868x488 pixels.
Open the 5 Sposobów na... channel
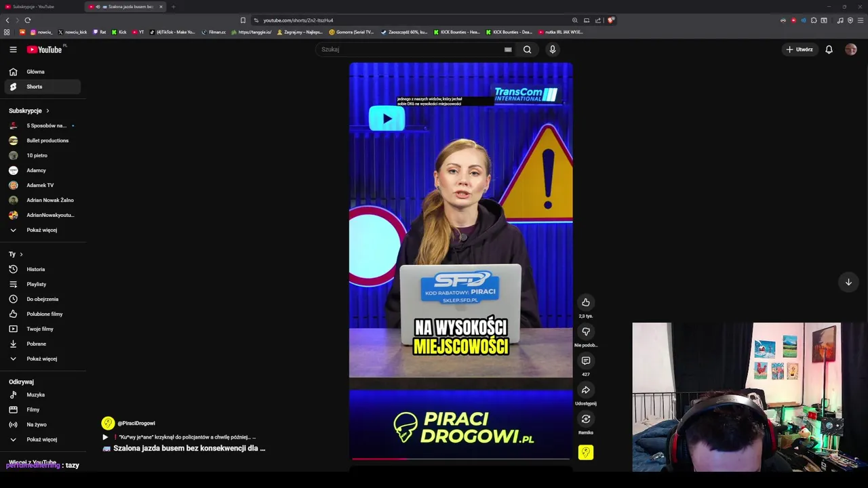43,125
